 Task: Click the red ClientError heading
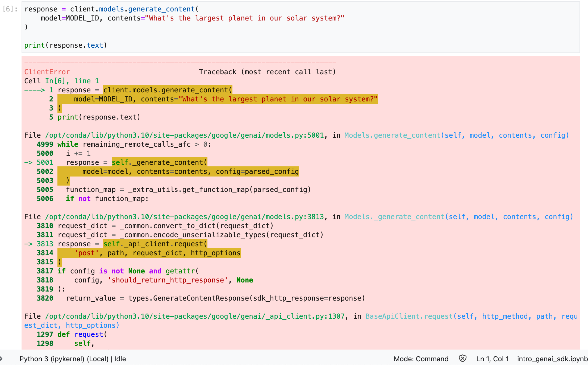47,72
